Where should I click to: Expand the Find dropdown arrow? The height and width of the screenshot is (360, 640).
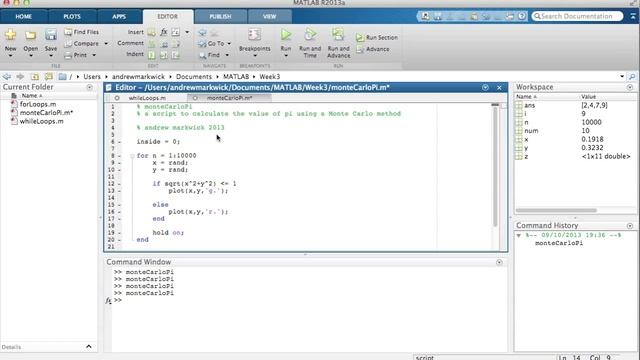click(227, 55)
